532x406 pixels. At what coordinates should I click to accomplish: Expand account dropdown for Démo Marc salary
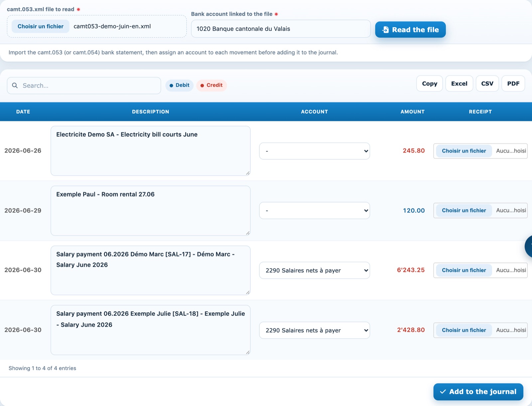pos(314,270)
